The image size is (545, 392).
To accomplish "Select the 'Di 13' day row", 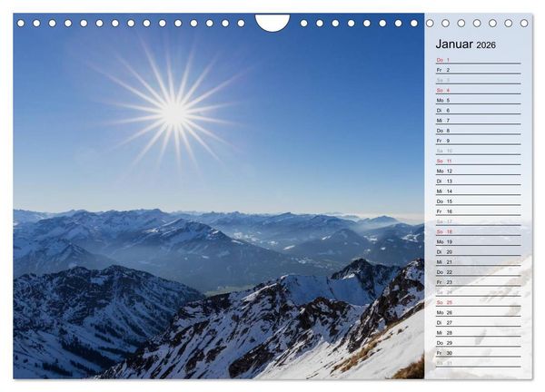I will click(x=479, y=181).
